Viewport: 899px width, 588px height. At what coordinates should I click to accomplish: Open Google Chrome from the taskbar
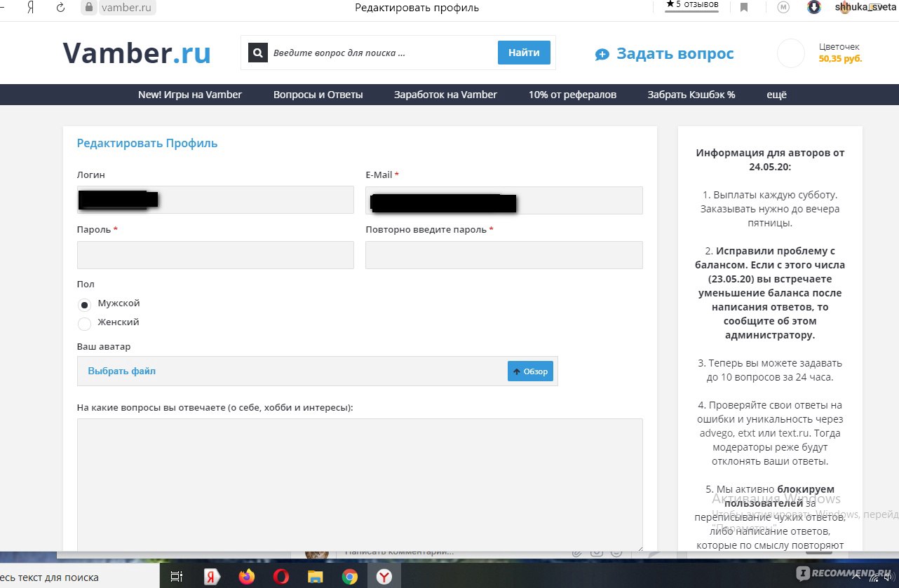coord(350,577)
